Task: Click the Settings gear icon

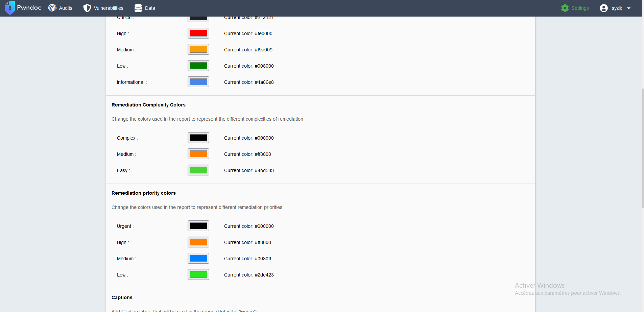Action: point(565,8)
